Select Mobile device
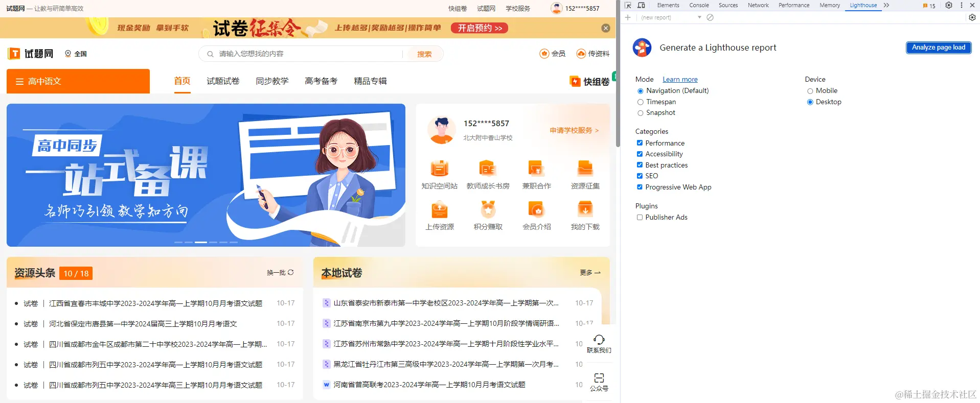This screenshot has width=980, height=403. pyautogui.click(x=810, y=91)
